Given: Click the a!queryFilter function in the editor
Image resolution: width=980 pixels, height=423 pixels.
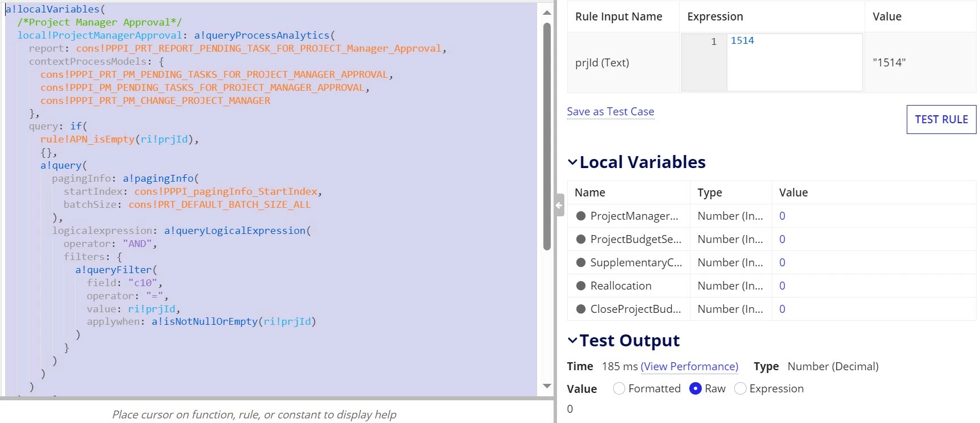Looking at the screenshot, I should (114, 270).
